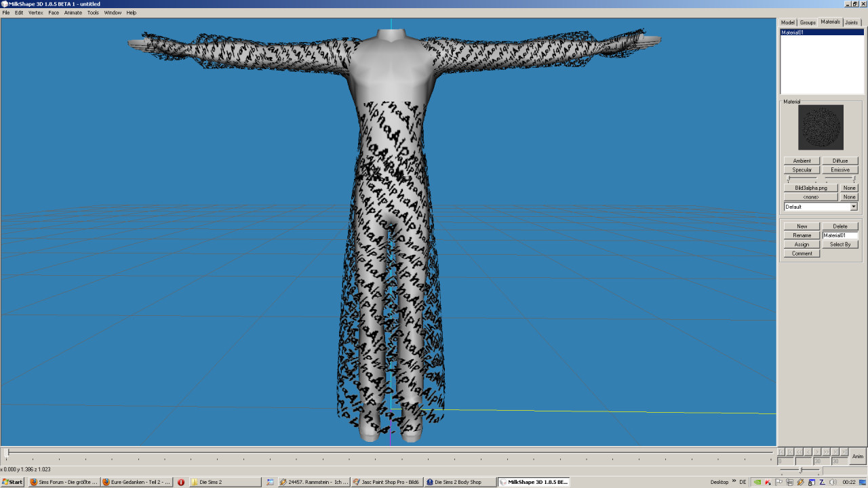The width and height of the screenshot is (868, 488).
Task: Open the Start menu
Action: pyautogui.click(x=12, y=482)
